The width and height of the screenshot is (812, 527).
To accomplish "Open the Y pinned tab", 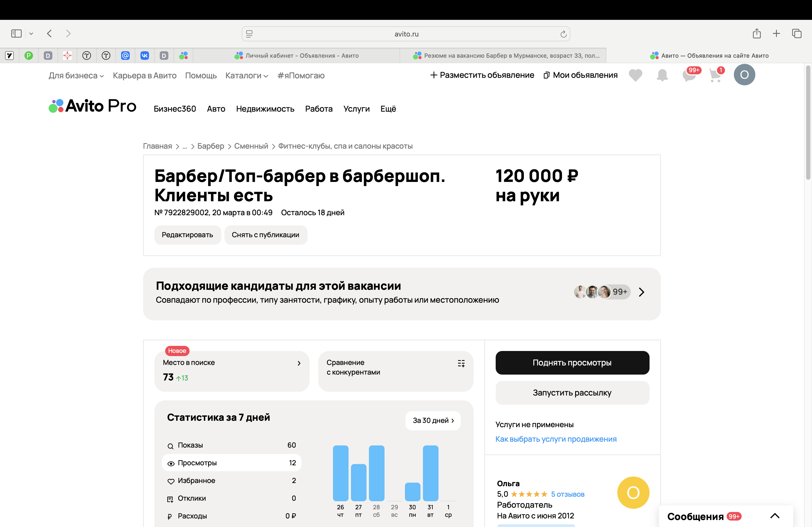I will coord(9,56).
